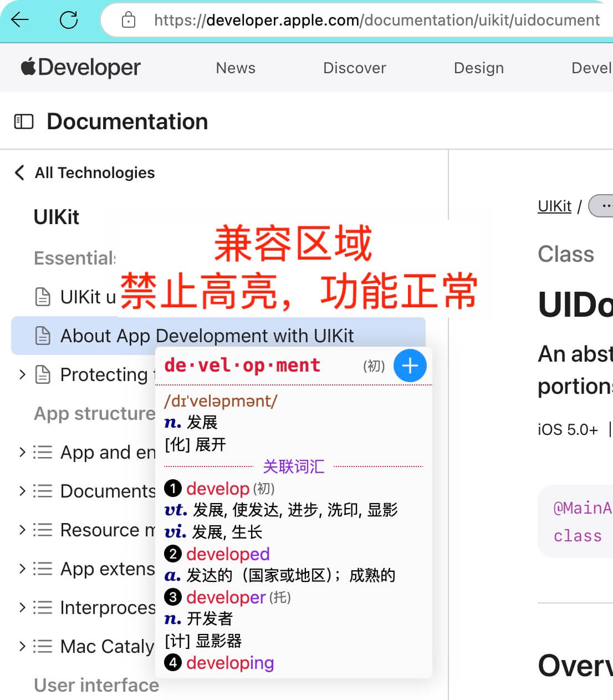Reload the page with refresh icon
This screenshot has width=613, height=700.
[69, 20]
